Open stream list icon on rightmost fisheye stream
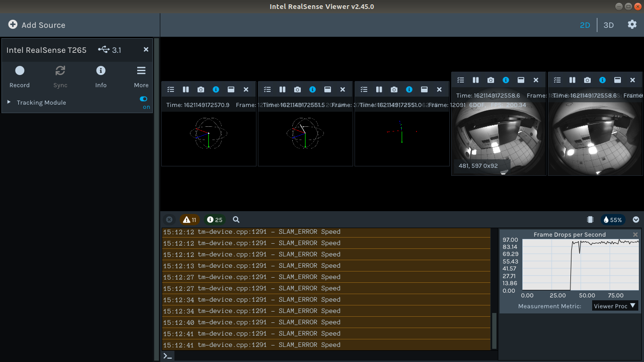The width and height of the screenshot is (644, 362). coord(557,80)
